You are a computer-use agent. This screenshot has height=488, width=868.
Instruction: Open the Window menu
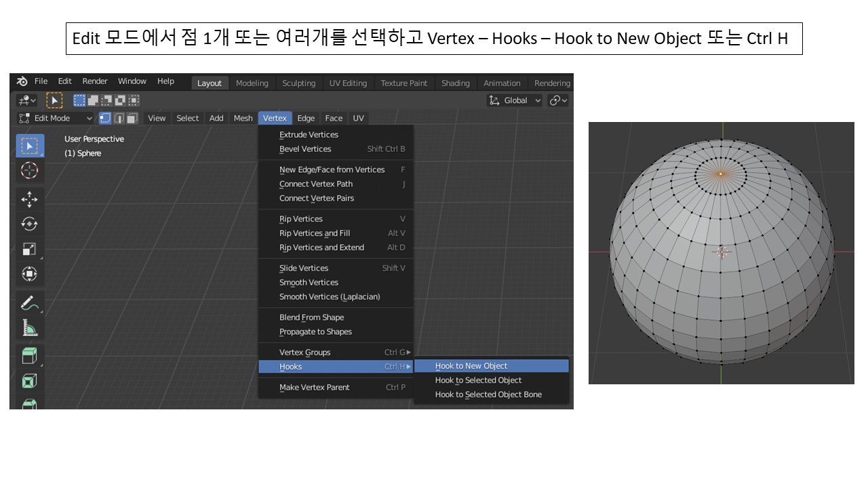tap(132, 81)
